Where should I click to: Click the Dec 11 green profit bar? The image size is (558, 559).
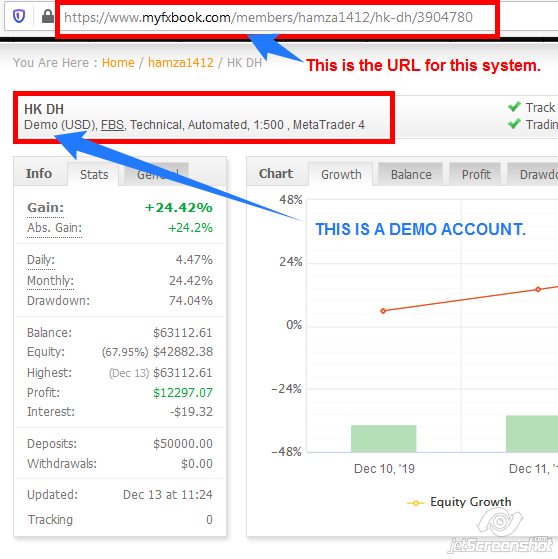click(x=532, y=434)
